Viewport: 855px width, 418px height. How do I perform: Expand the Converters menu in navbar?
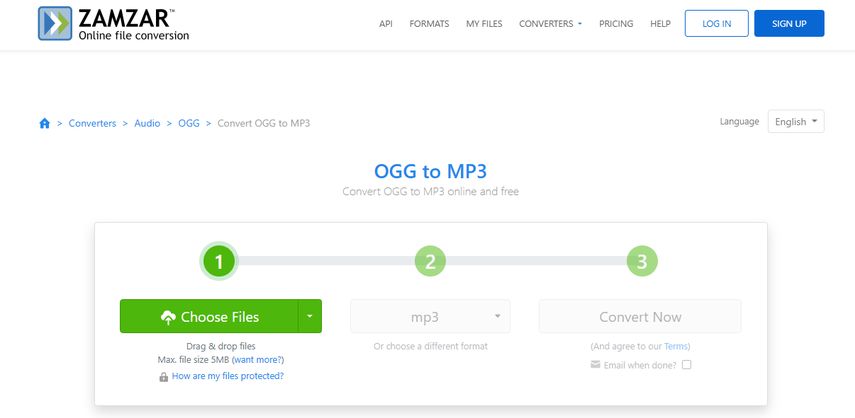550,23
